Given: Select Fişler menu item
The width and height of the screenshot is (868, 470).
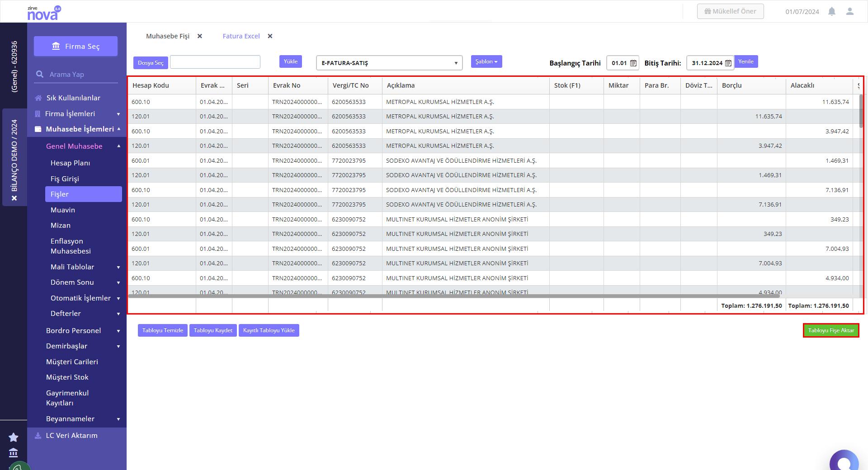Looking at the screenshot, I should [x=84, y=194].
